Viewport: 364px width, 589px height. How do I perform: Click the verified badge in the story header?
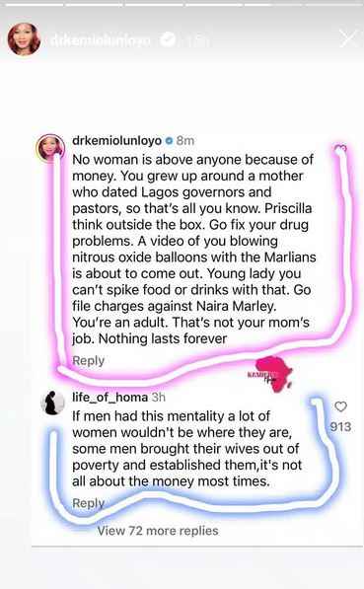168,39
